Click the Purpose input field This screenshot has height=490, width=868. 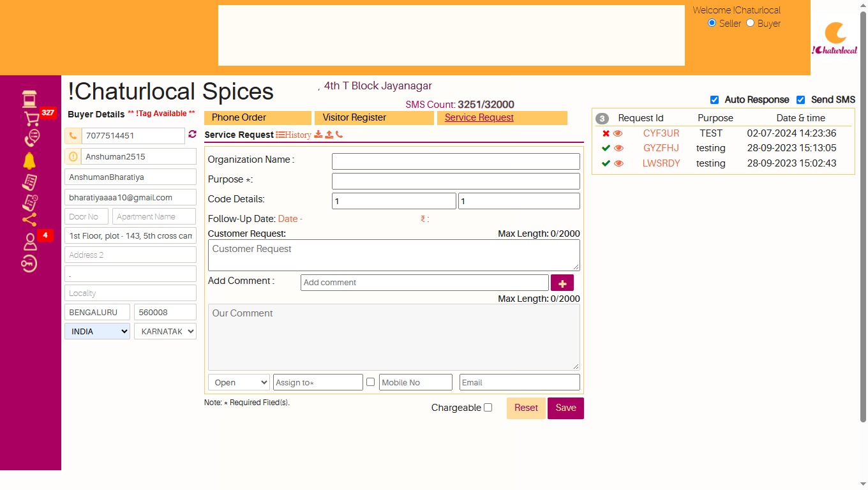[x=456, y=181]
